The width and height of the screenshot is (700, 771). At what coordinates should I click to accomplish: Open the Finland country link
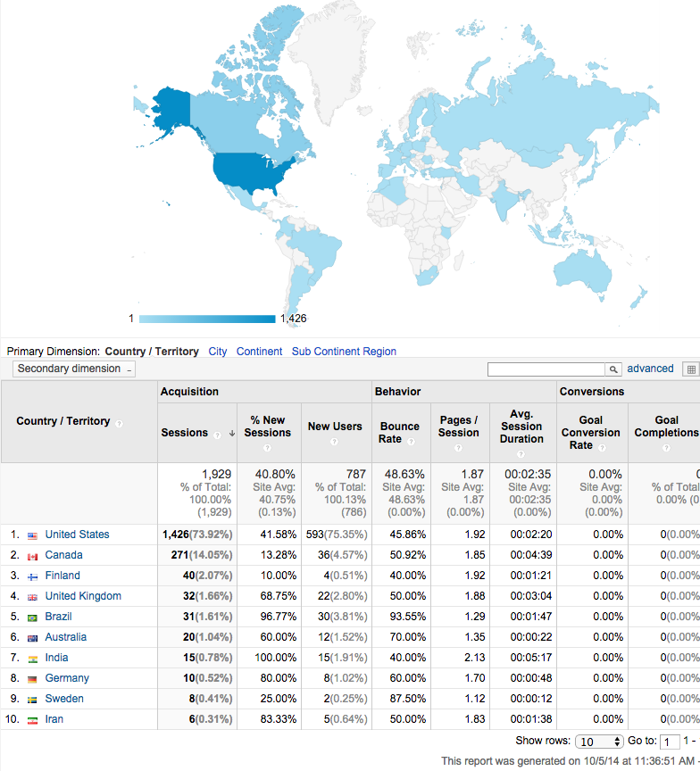62,576
